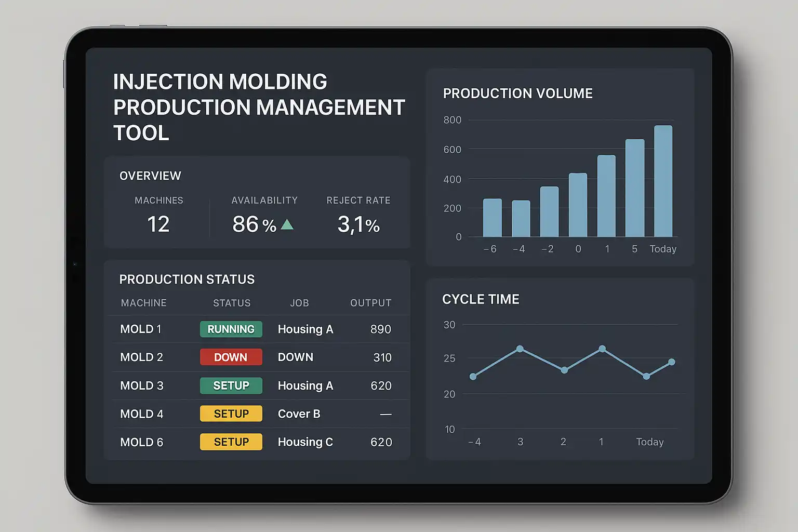
Task: Select the STATUS column header
Action: point(232,303)
